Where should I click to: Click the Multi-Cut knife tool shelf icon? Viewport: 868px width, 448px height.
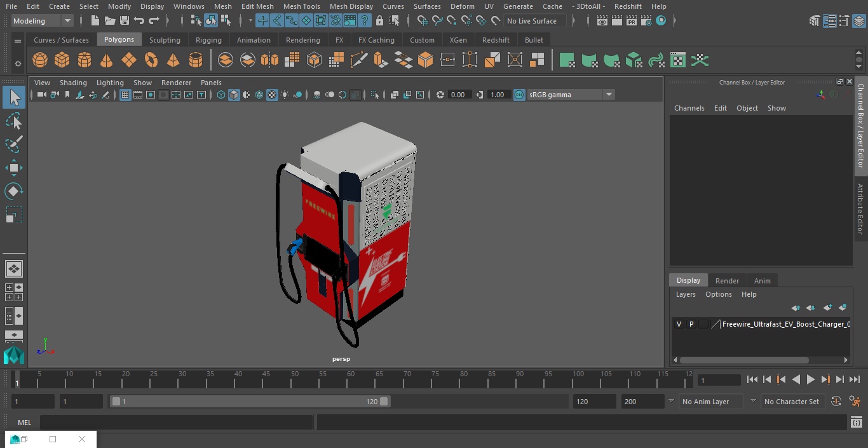(x=358, y=60)
